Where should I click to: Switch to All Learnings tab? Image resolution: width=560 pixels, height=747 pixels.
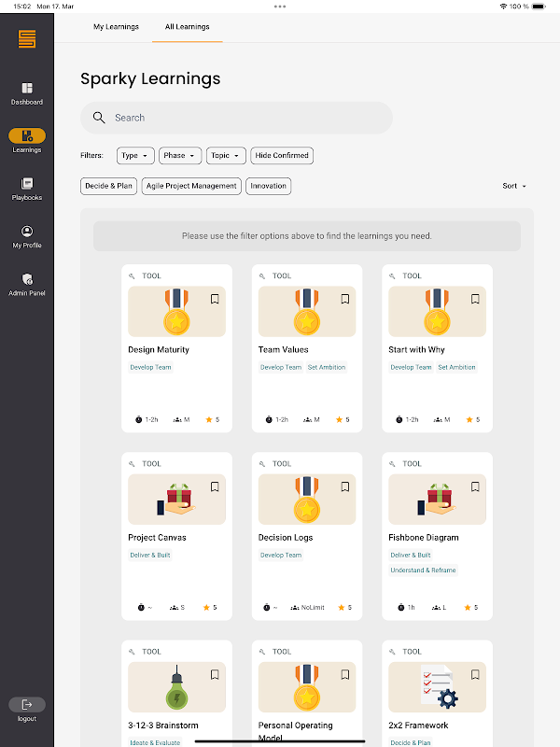188,27
